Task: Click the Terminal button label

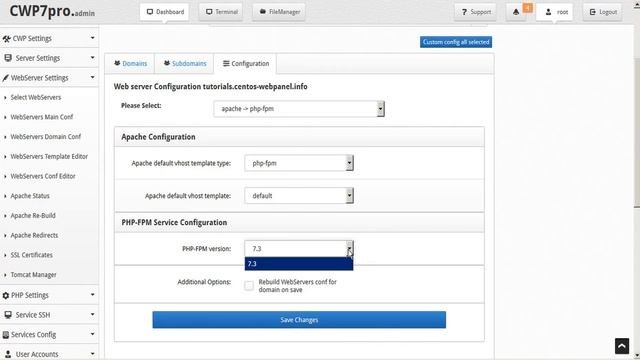Action: [227, 12]
